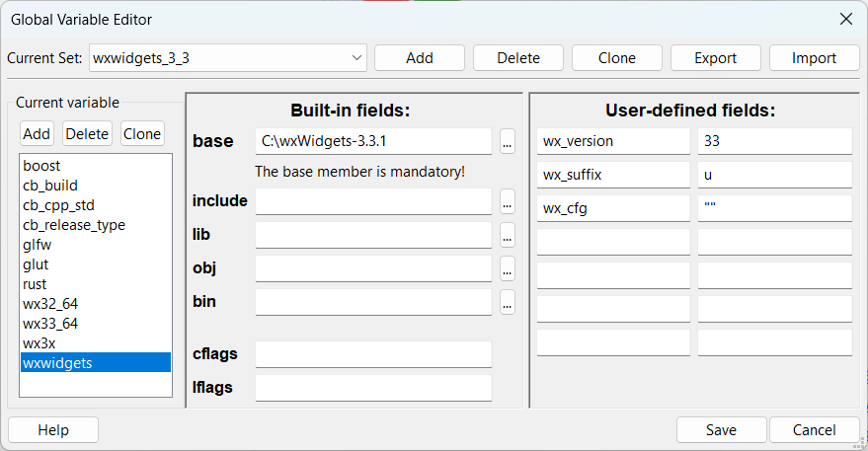Browse for the bin folder
The image size is (868, 451).
tap(507, 303)
